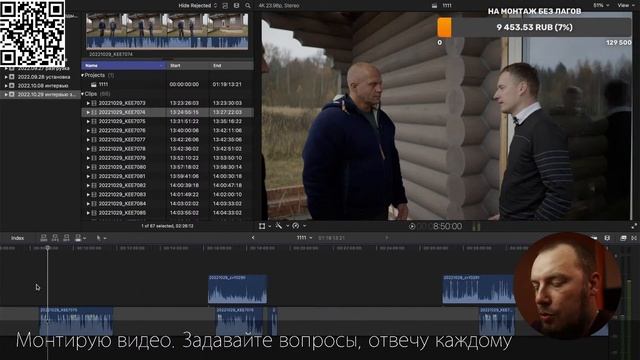This screenshot has width=640, height=360.
Task: Click the timeline playhead marker on ruler
Action: 47,248
